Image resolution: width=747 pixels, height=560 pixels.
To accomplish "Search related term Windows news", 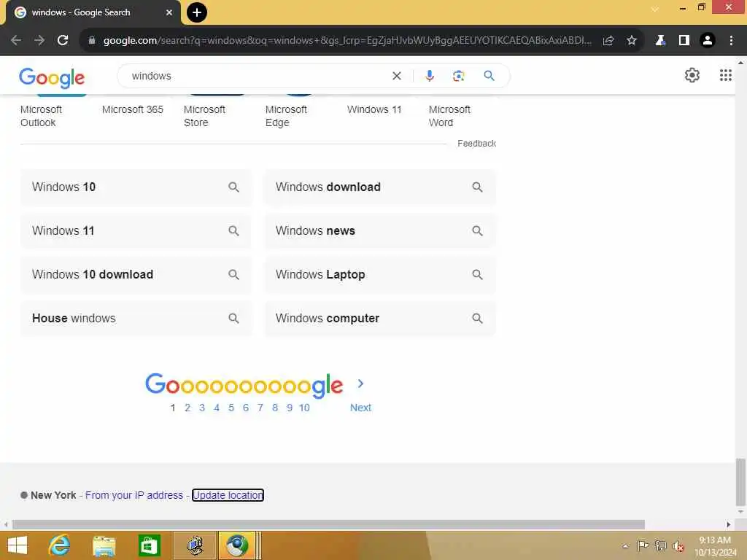I will [x=379, y=231].
